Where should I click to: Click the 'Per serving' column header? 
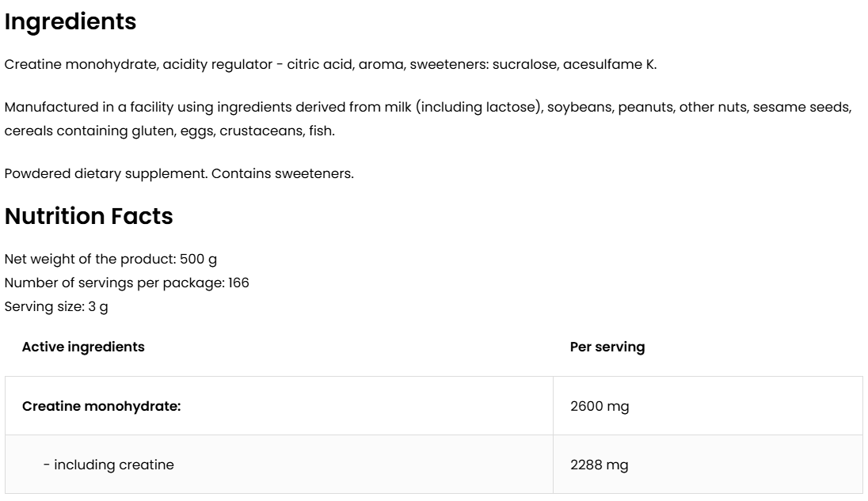[x=607, y=347]
